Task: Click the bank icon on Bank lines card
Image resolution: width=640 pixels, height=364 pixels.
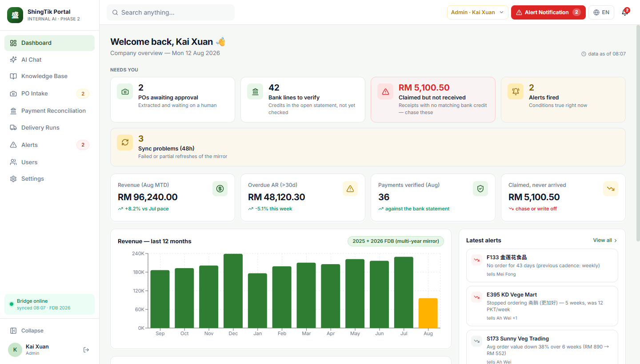Action: point(255,91)
